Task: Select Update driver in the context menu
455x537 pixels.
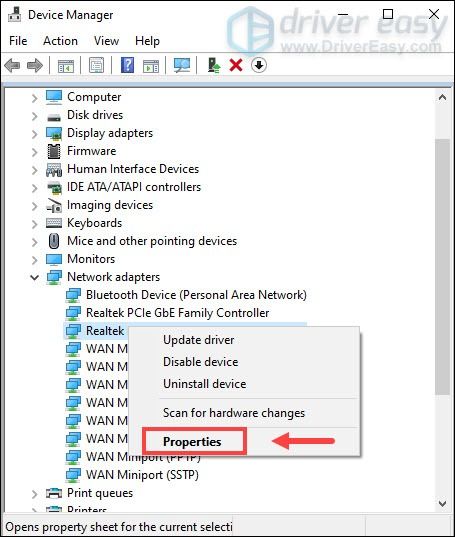Action: pos(199,340)
